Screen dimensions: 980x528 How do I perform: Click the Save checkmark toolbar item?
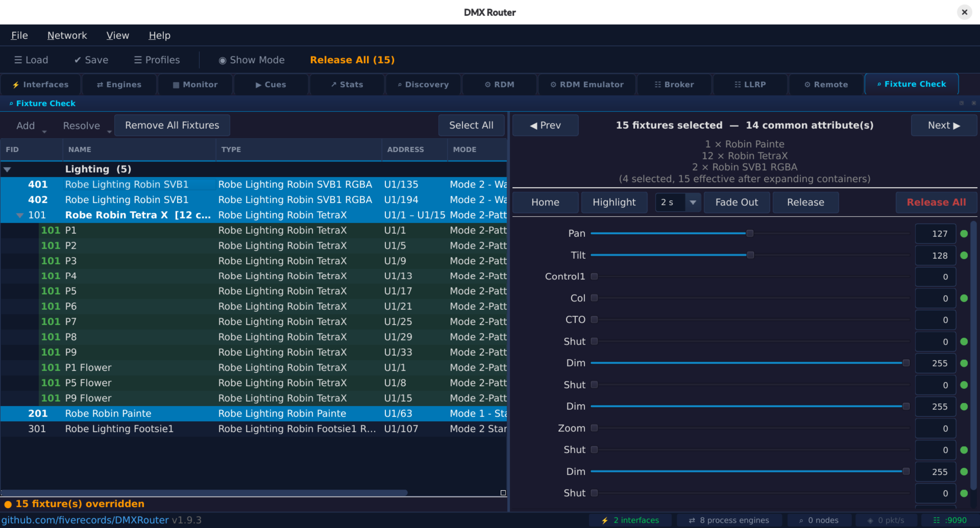coord(91,60)
